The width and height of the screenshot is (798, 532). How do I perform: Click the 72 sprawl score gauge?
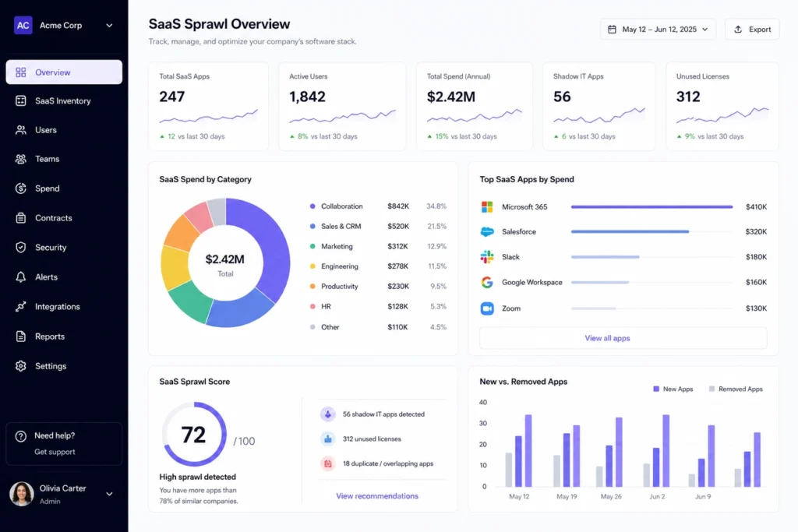194,435
